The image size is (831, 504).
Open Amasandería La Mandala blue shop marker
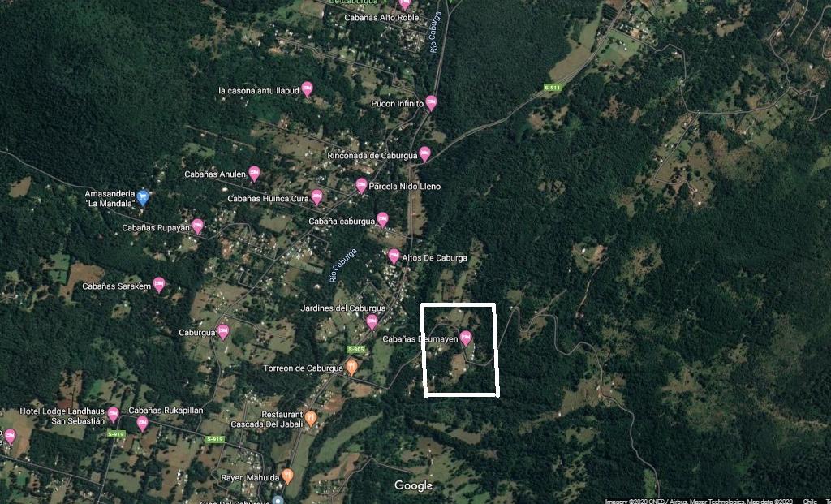143,198
